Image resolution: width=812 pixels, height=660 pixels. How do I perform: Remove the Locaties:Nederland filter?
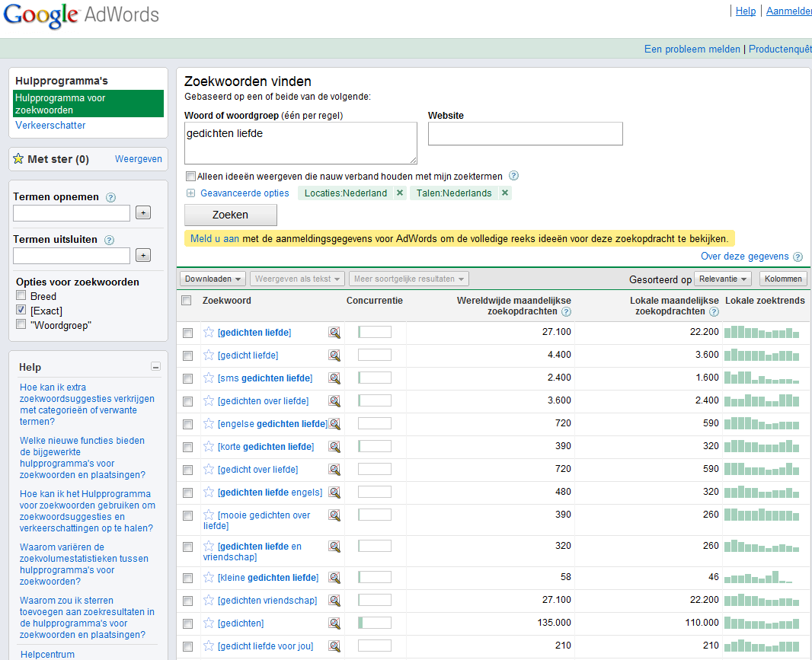pos(400,193)
